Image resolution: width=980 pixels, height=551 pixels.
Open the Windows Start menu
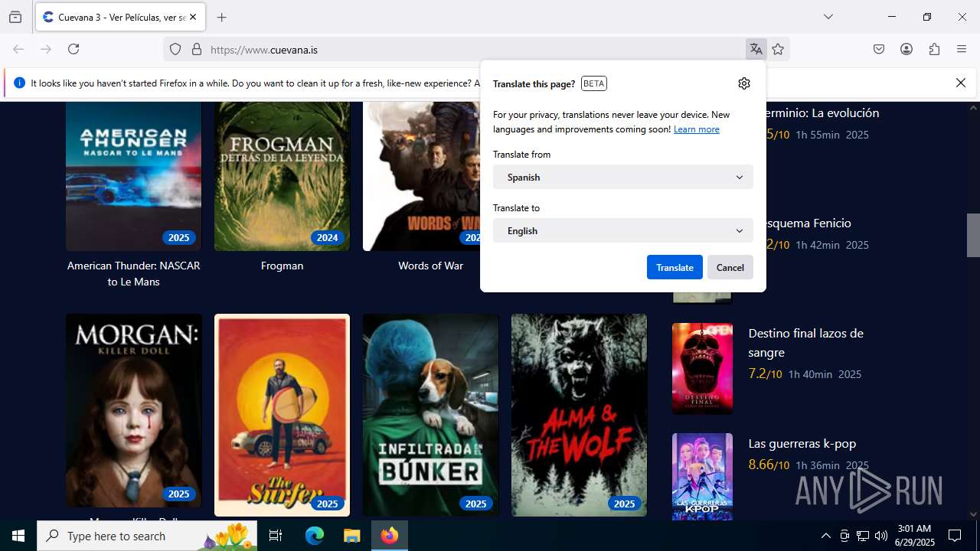coord(18,536)
